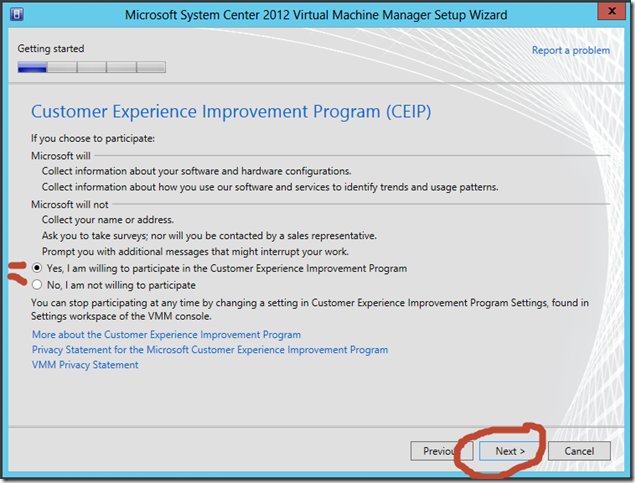Open Privacy Statement for the Microsoft CEIP link
Screen dimensions: 635x483
point(210,350)
